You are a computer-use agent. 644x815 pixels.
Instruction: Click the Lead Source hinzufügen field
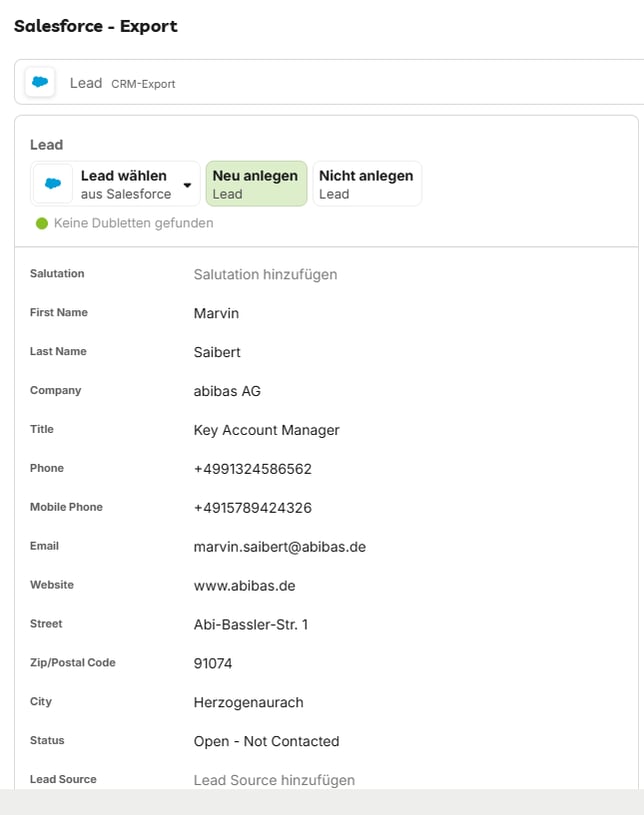tap(274, 780)
